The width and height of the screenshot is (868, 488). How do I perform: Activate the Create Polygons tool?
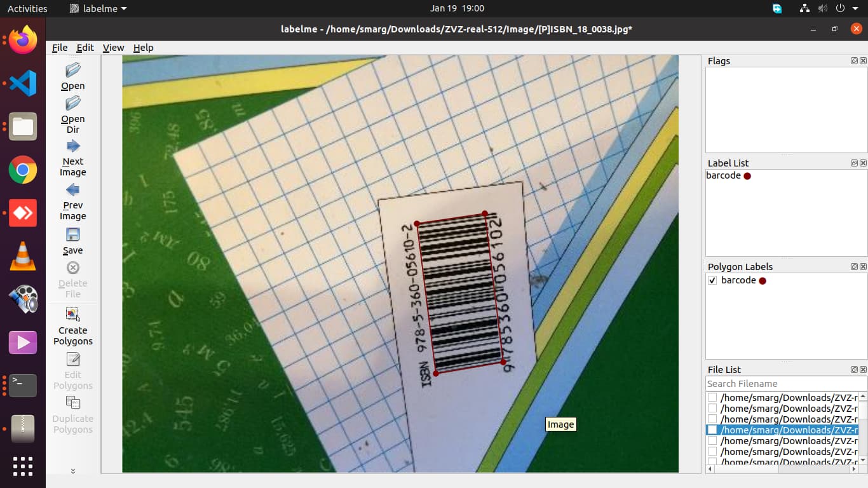[73, 315]
